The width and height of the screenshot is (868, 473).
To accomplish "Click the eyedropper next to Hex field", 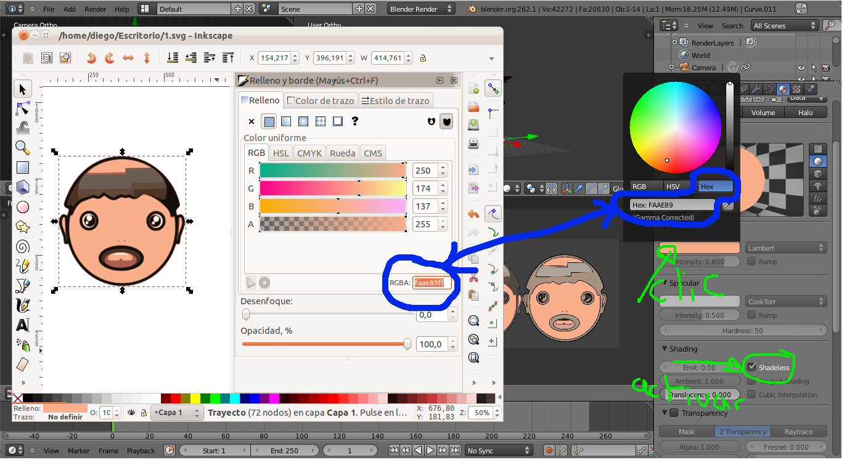I will pos(727,205).
